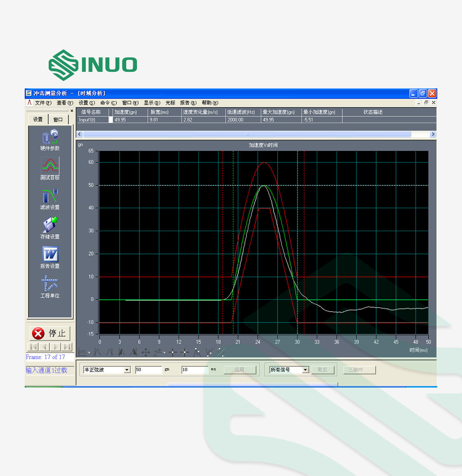
Task: Click 最大加速度(gn) column header
Action: pyautogui.click(x=281, y=112)
